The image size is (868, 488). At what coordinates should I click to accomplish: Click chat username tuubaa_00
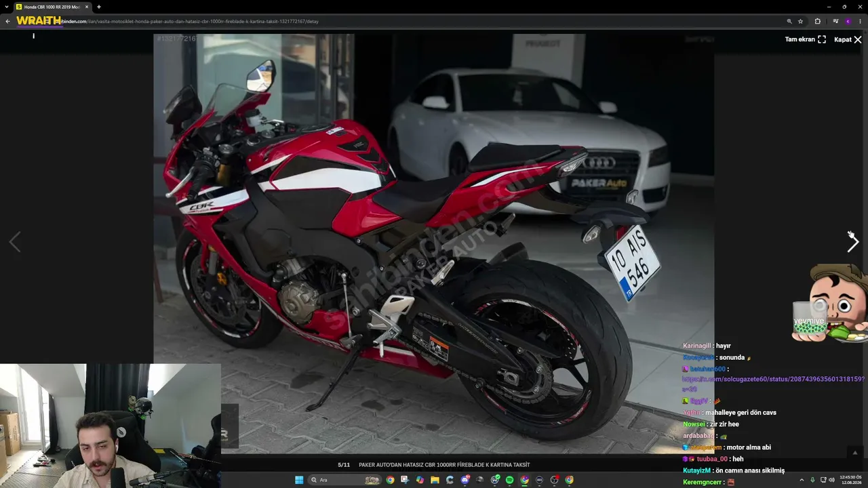(x=711, y=459)
